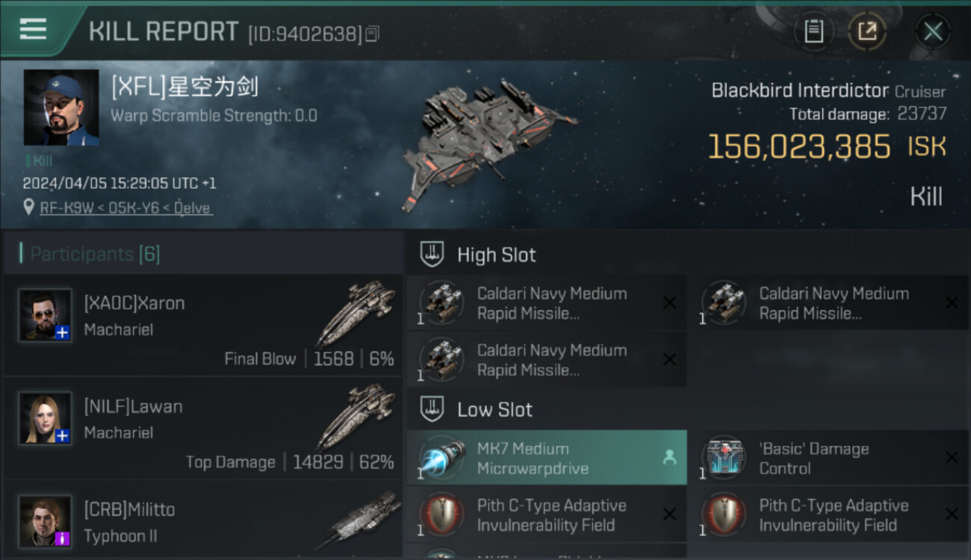This screenshot has width=971, height=560.
Task: Open the clipboard report icon
Action: coord(813,31)
